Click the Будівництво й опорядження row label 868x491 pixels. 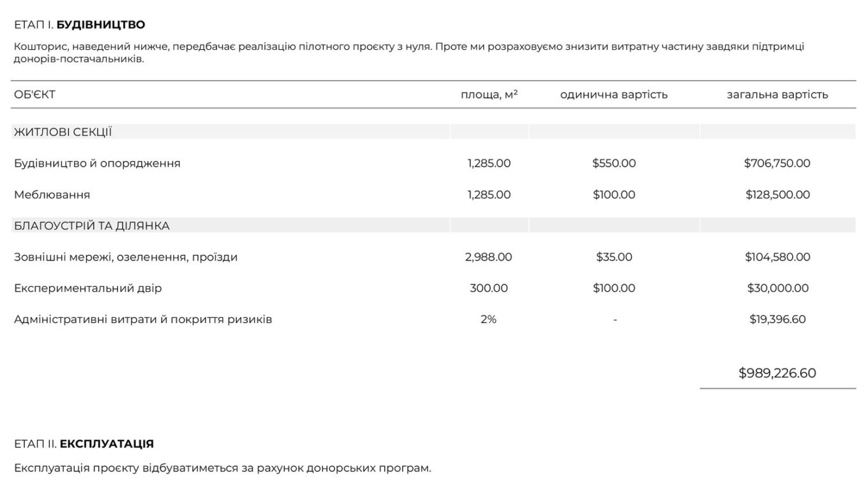97,163
